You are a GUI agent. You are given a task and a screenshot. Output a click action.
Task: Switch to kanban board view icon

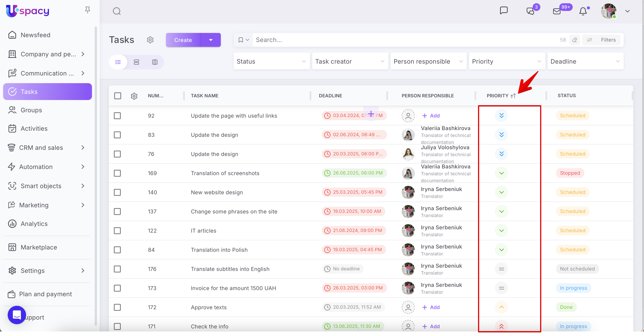(x=155, y=62)
